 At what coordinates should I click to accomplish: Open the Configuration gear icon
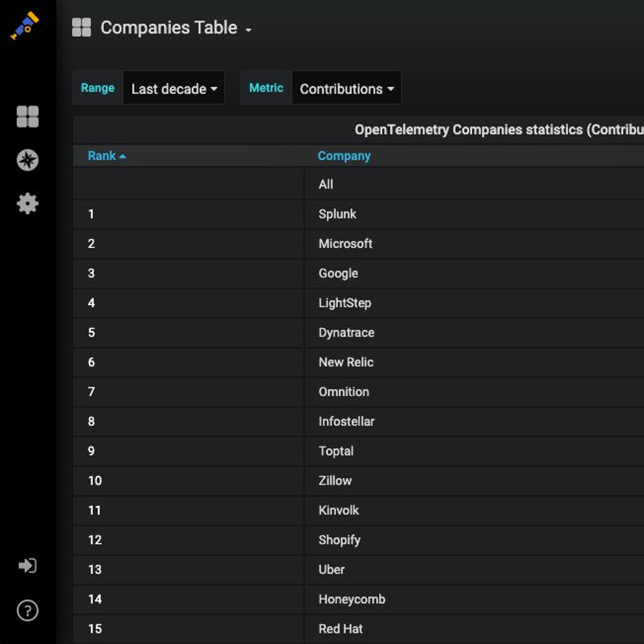click(28, 203)
